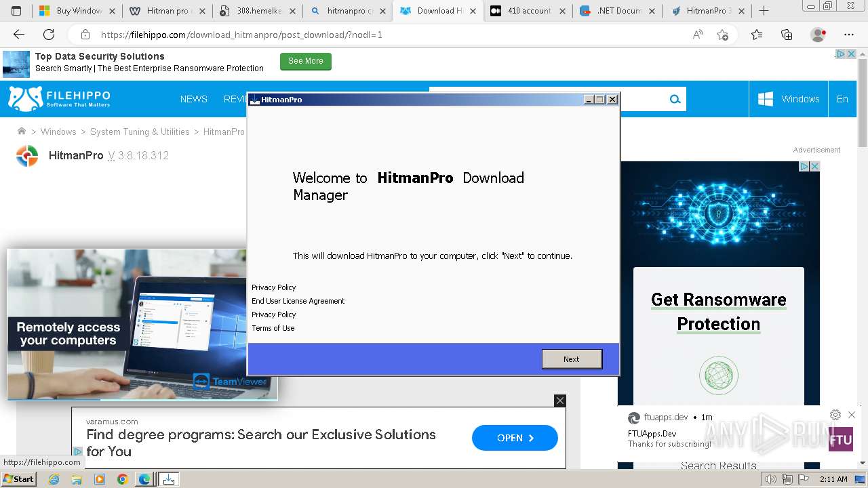Open second Privacy Policy link above Terms of Use
Screen dimensions: 868x488
[273, 314]
